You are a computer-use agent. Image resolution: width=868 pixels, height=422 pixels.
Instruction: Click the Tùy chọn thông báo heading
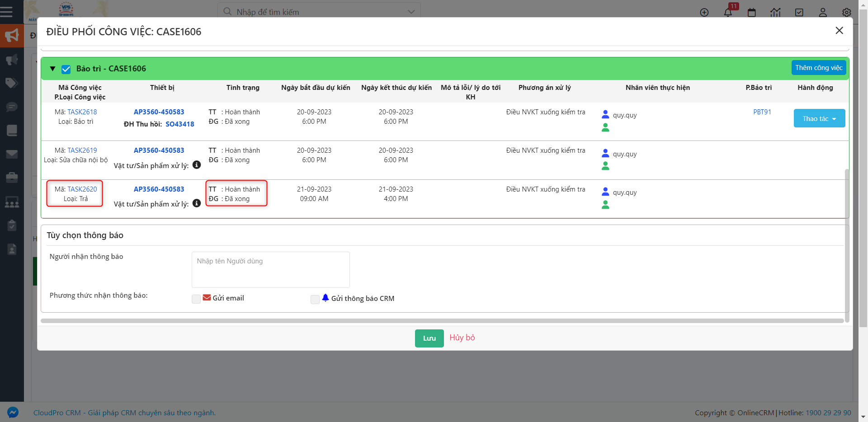pyautogui.click(x=85, y=235)
